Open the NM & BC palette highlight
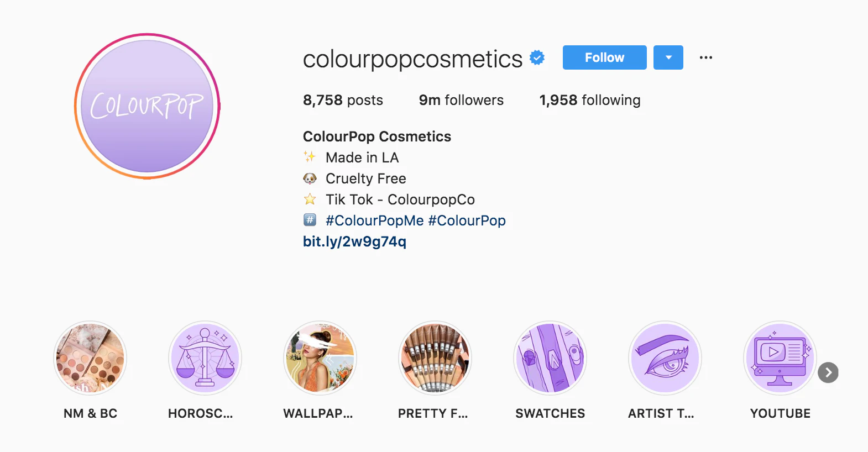This screenshot has width=868, height=452. point(90,358)
